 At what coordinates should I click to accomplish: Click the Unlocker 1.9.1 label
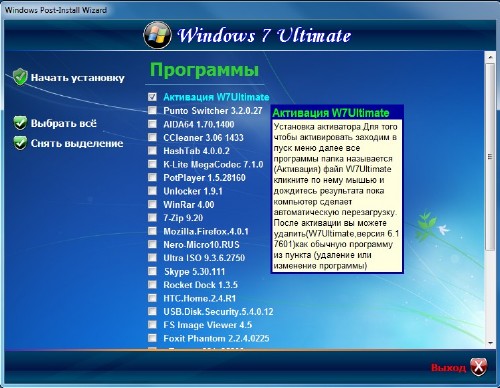[x=193, y=191]
